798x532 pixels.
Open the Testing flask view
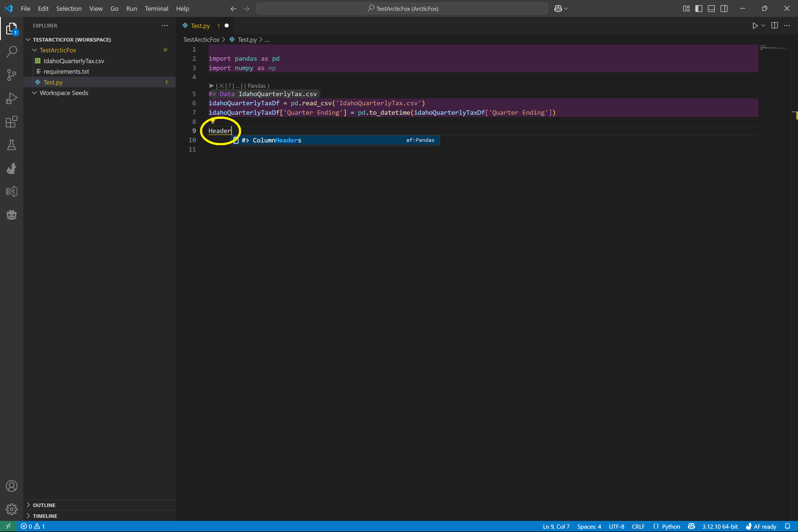point(12,145)
